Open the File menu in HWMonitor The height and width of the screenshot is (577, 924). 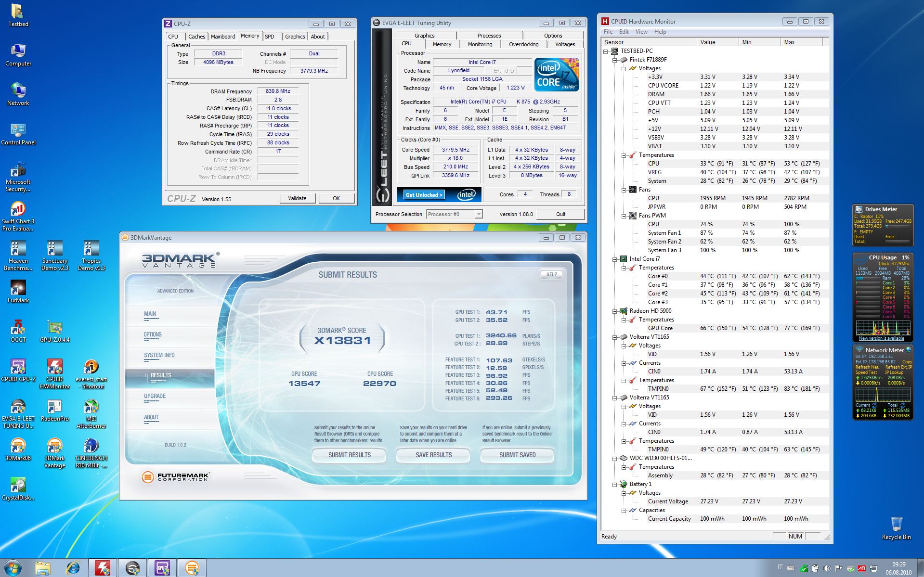click(x=608, y=32)
